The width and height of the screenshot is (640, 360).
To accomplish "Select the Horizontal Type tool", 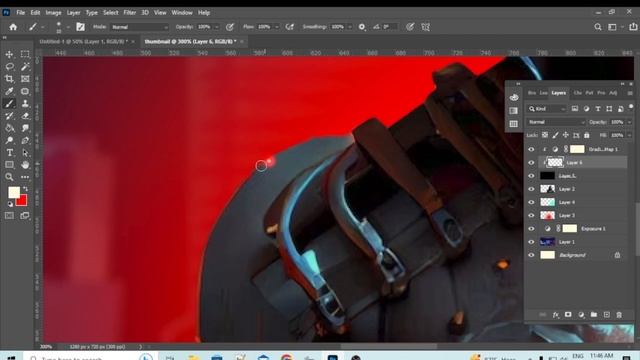I will pos(9,153).
